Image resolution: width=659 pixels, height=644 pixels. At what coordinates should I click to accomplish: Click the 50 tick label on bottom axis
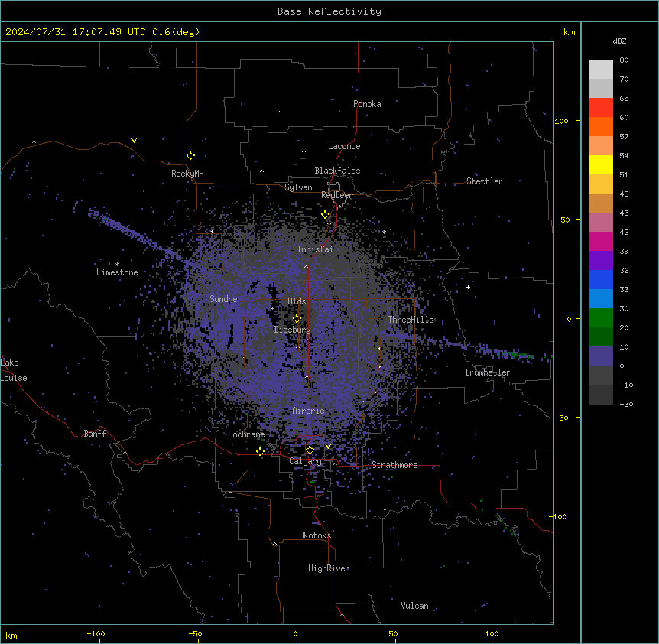tap(394, 633)
